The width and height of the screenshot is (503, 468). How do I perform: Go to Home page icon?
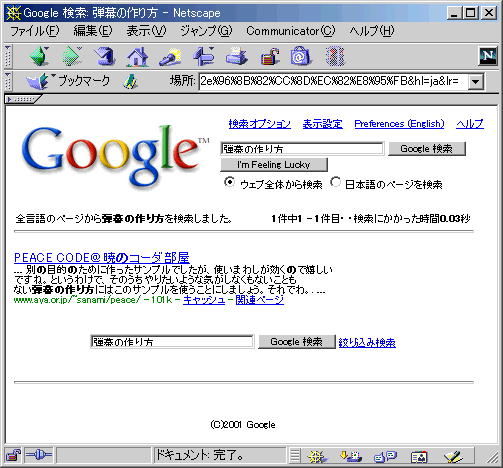click(x=137, y=56)
